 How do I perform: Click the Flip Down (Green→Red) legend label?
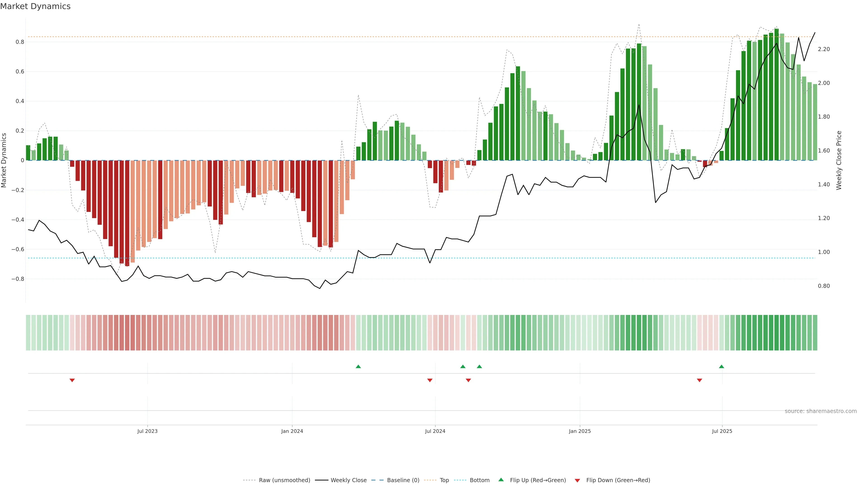[618, 480]
